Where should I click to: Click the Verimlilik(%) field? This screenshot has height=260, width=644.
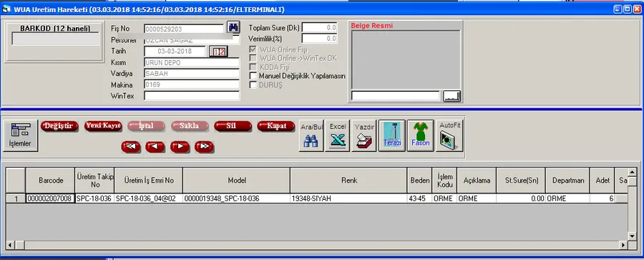click(x=320, y=38)
